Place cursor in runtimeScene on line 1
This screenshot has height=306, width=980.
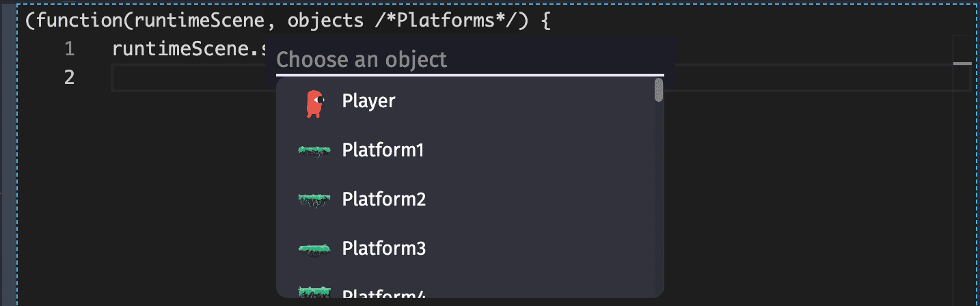(x=185, y=49)
